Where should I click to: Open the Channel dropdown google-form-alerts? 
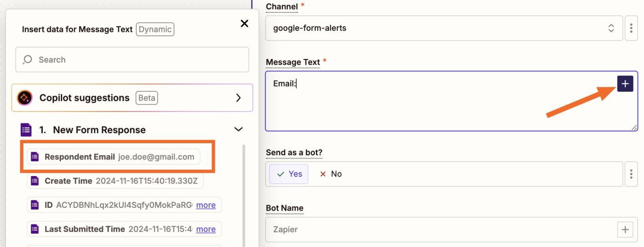[444, 28]
